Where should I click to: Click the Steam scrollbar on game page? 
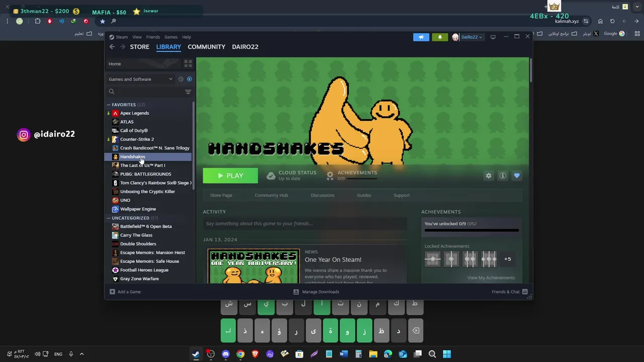click(x=530, y=70)
